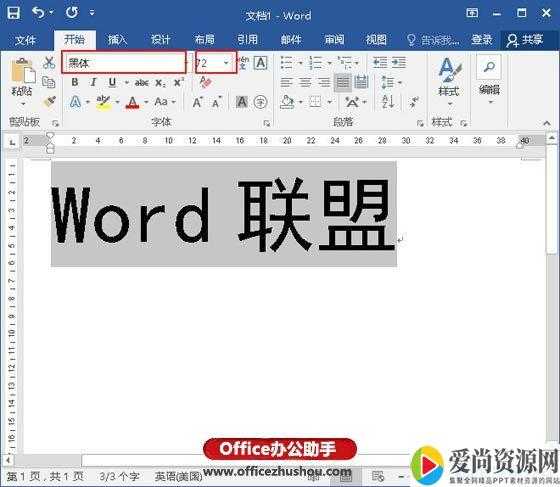
Task: Center the paragraph text
Action: point(305,82)
